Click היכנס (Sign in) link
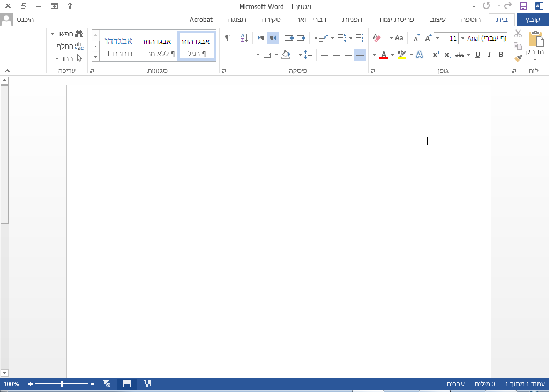Screen dimensions: 553x392 click(25, 20)
